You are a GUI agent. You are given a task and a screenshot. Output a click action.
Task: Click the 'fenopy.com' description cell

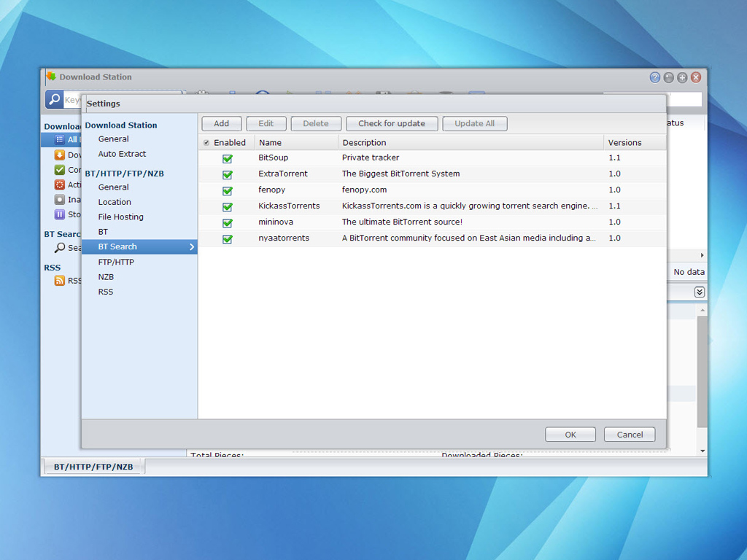coord(364,190)
